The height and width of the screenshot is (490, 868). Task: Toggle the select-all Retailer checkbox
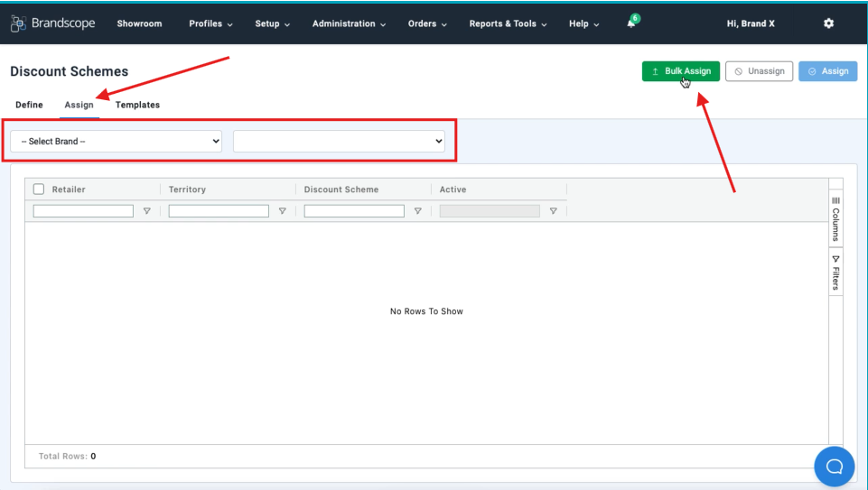click(x=39, y=190)
